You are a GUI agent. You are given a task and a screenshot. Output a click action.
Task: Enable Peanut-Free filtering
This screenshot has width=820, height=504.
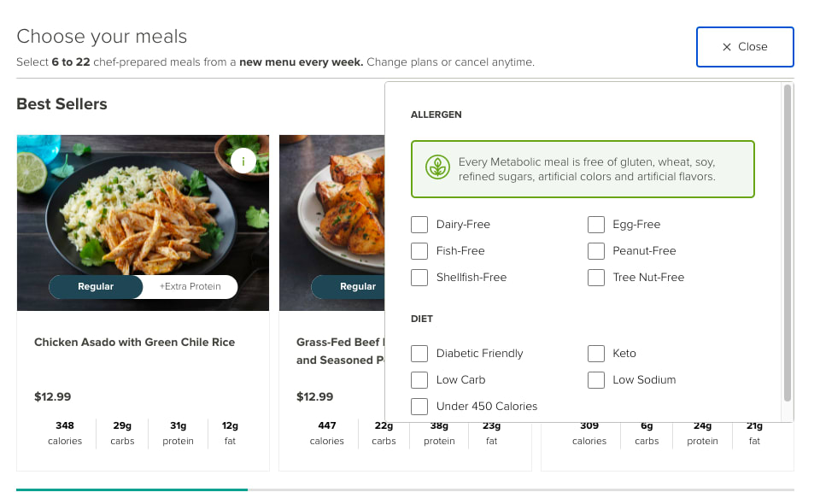tap(596, 250)
